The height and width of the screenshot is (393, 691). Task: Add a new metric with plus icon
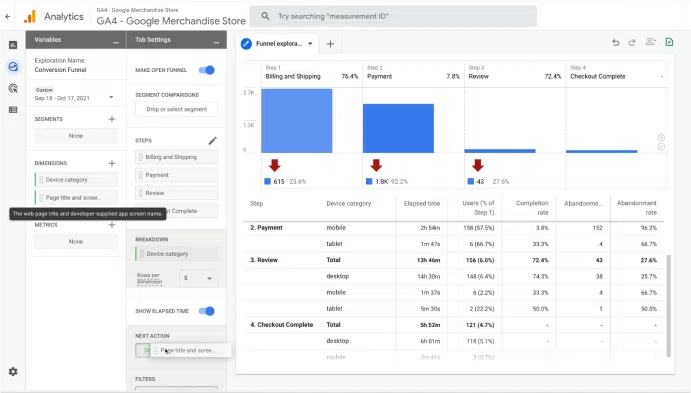click(x=112, y=225)
